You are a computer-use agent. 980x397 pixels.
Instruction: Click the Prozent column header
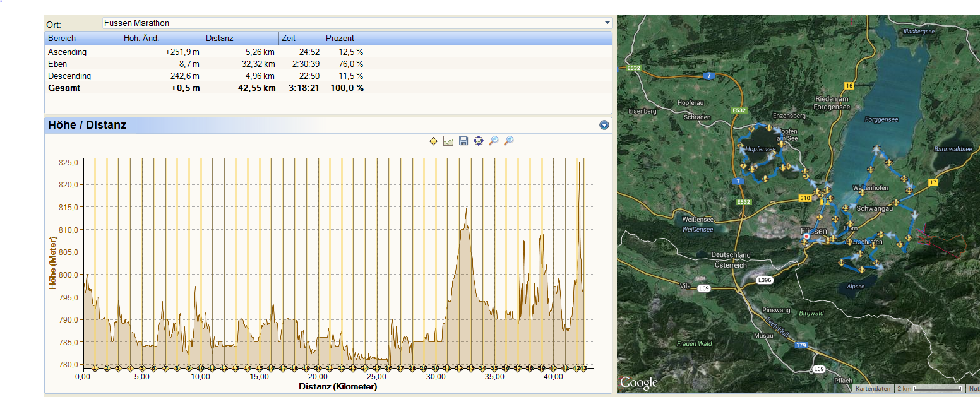point(345,39)
